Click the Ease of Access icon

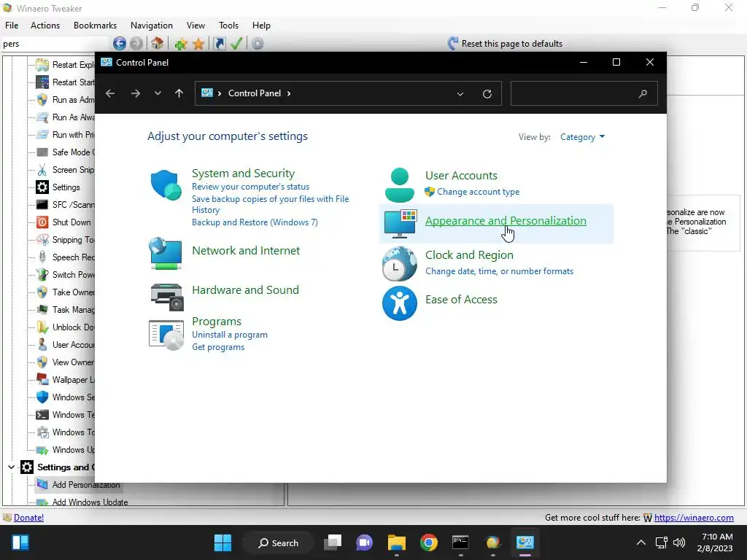[399, 303]
